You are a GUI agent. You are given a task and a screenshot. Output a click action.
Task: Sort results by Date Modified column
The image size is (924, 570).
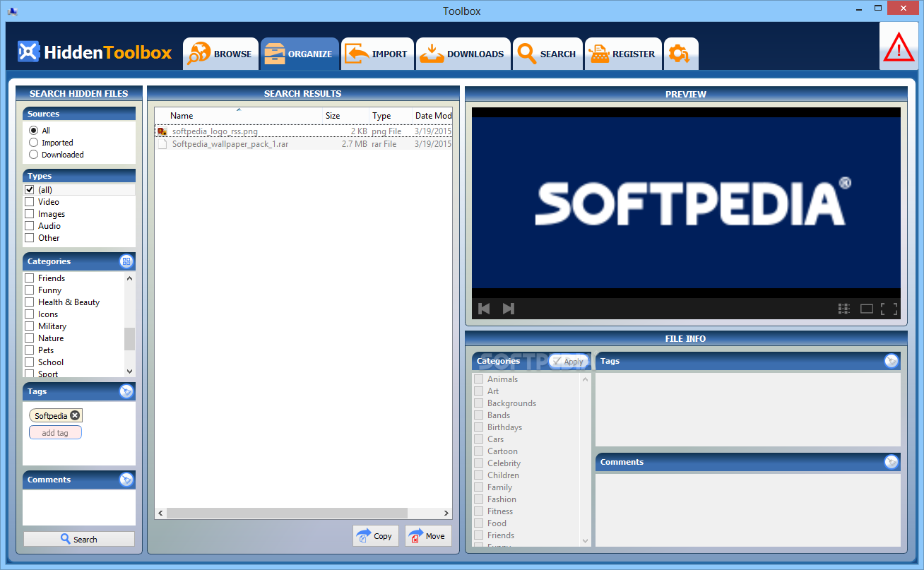(432, 115)
